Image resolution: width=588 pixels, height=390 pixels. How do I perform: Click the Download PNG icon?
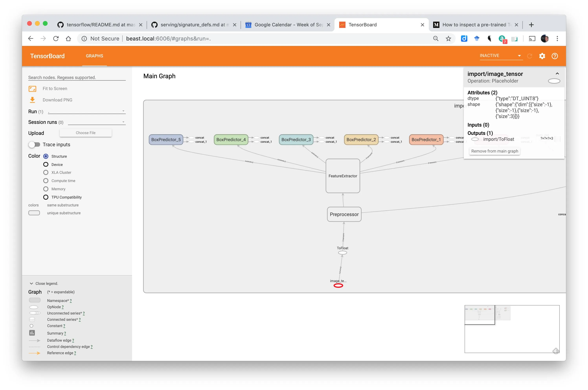point(32,100)
